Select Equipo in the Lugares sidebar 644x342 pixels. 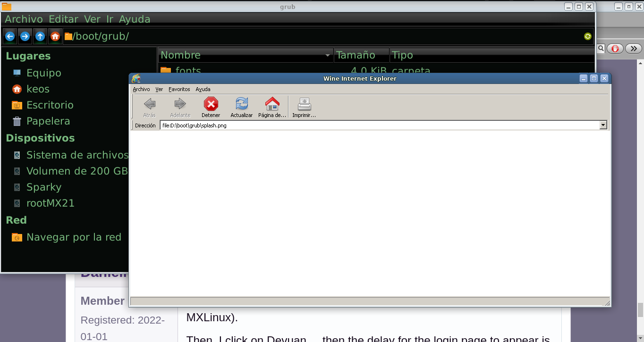44,73
